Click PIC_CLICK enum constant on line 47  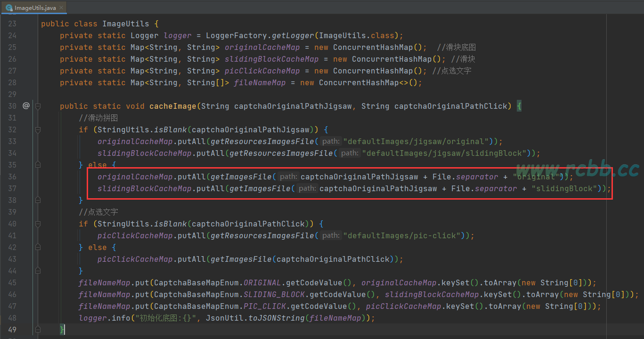[x=265, y=306]
